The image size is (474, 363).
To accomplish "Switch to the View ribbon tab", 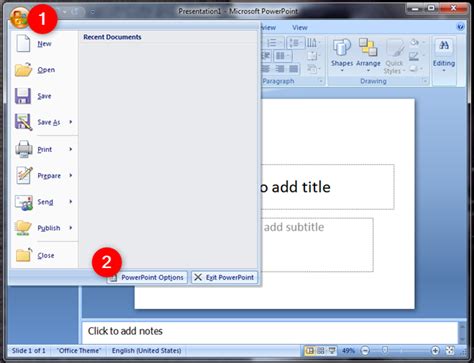I will tap(300, 28).
